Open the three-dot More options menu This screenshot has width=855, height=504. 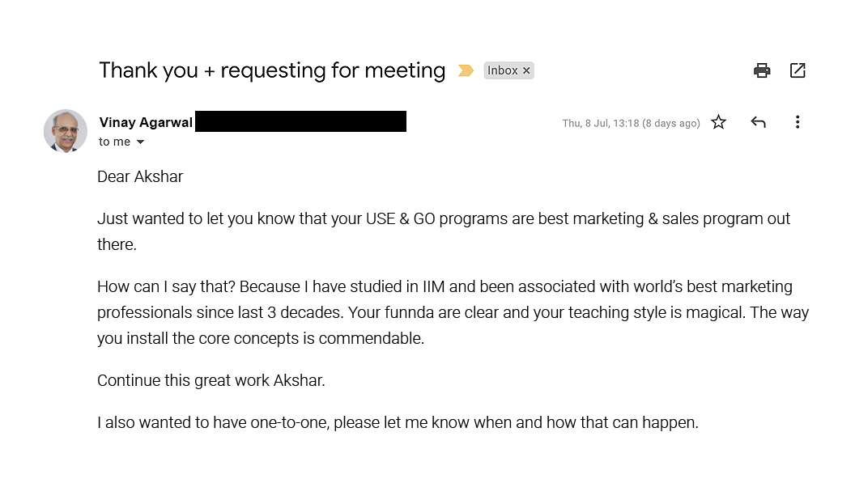pyautogui.click(x=798, y=122)
